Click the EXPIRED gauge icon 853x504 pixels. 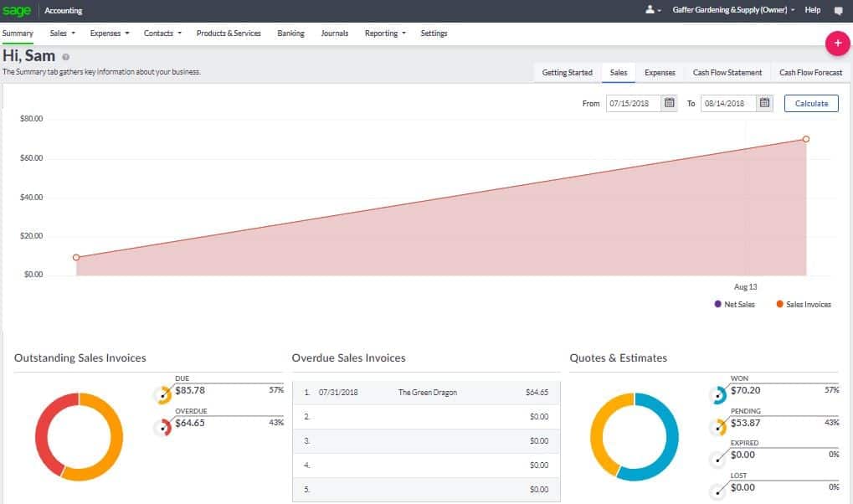point(718,459)
